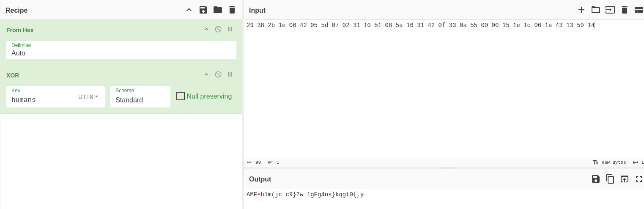Load a saved recipe via folder icon
644x209 pixels.
pos(218,10)
